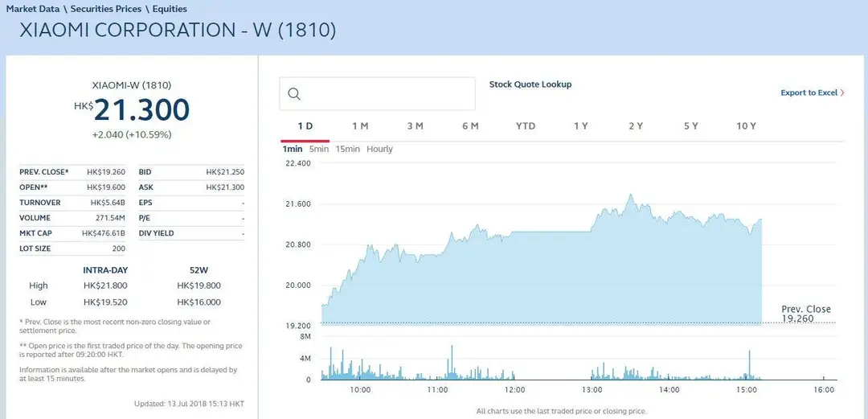Click the chart footnote about last traded price

tap(561, 411)
